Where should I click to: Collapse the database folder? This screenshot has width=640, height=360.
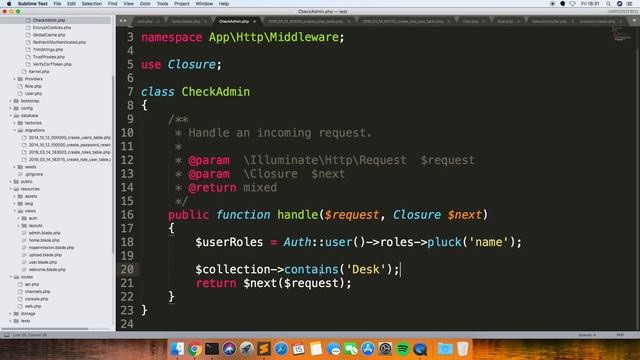coord(11,116)
